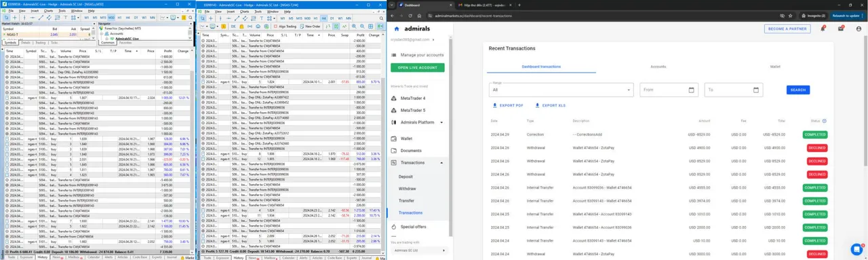The height and width of the screenshot is (260, 868).
Task: Toggle M1 timeframe in middle MetaTrader window
Action: point(283,18)
